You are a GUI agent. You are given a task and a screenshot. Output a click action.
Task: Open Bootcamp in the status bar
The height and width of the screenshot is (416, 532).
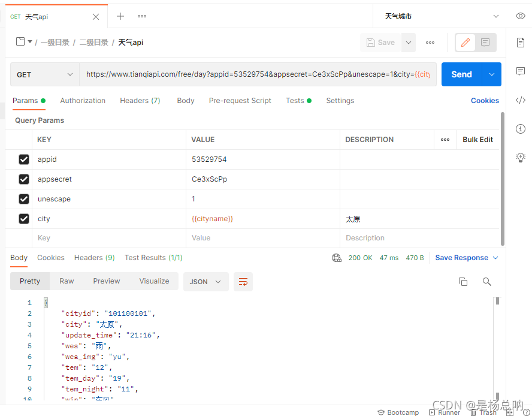[x=398, y=412]
